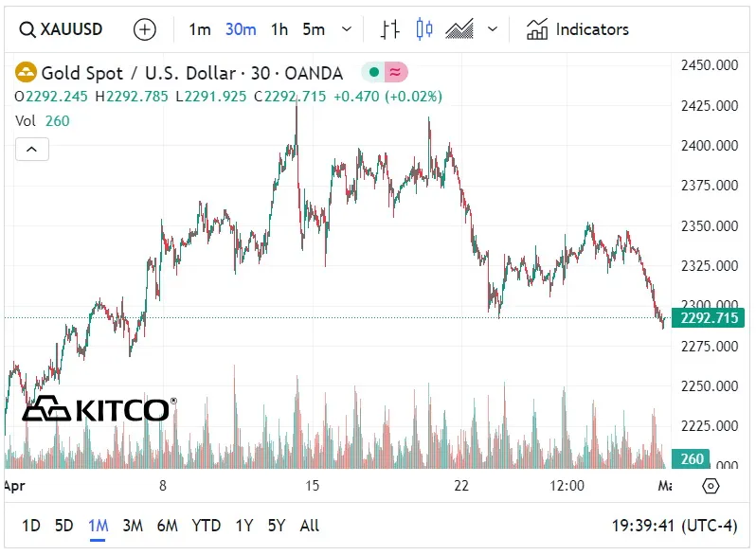This screenshot has height=555, width=756.
Task: Collapse the indicator legend chevron
Action: (x=31, y=149)
